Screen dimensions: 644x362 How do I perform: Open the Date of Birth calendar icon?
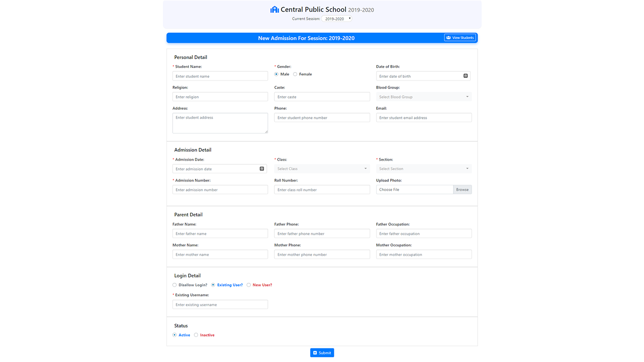465,76
